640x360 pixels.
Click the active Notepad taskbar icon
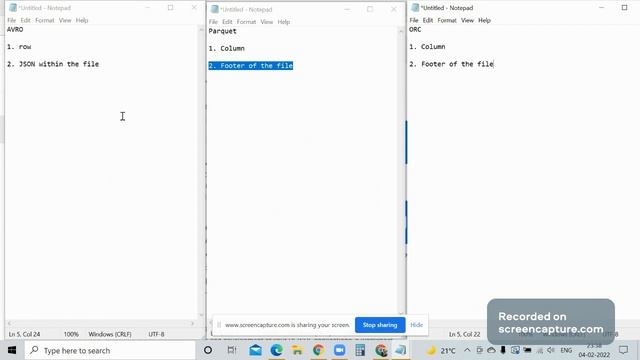coord(401,350)
